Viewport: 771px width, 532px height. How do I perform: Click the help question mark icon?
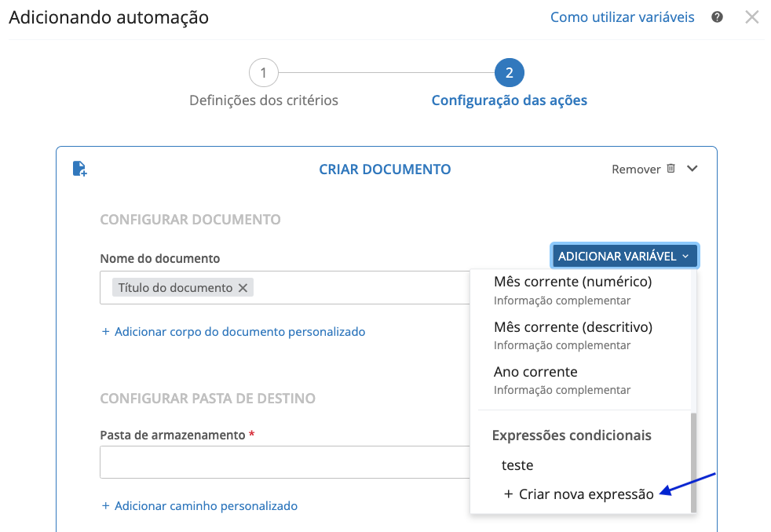click(x=717, y=17)
